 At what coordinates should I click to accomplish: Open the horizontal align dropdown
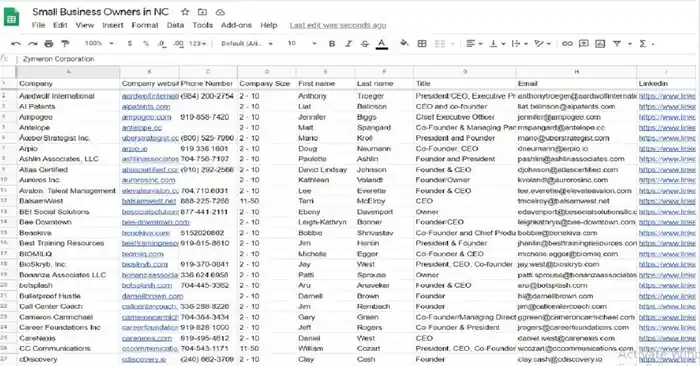[474, 44]
